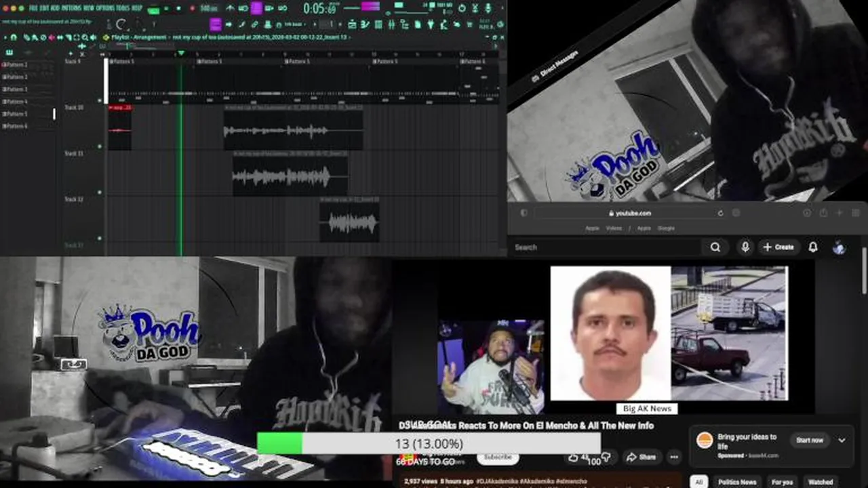Image resolution: width=868 pixels, height=488 pixels.
Task: Click the microphone icon in FL top toolbar
Action: click(x=487, y=8)
